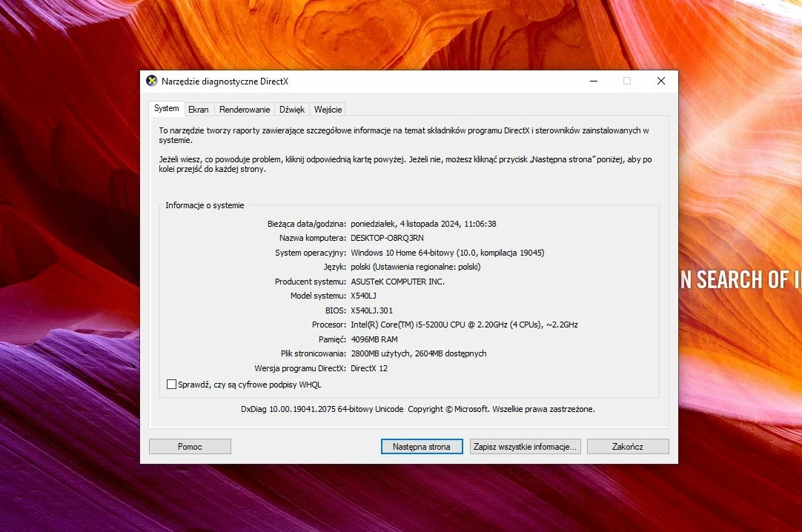
Task: Go to the Wejście tab
Action: (328, 110)
